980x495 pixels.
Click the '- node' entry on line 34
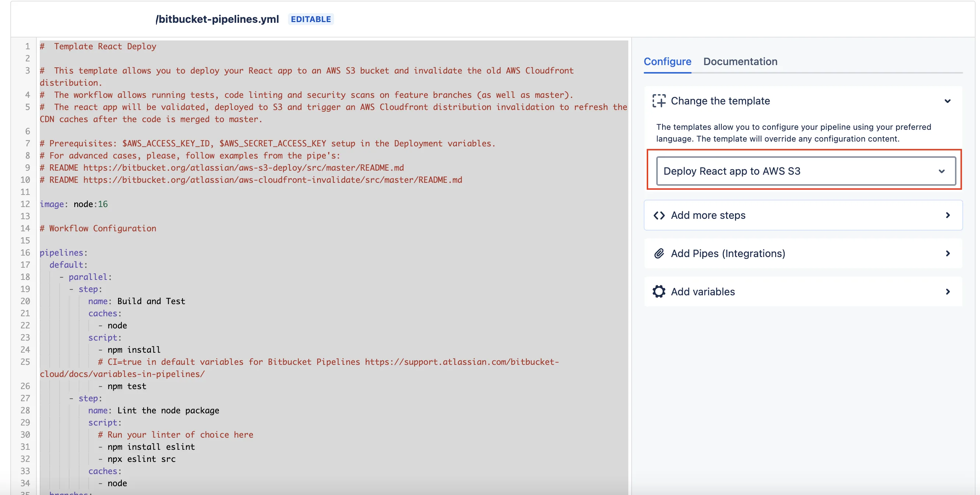tap(113, 484)
